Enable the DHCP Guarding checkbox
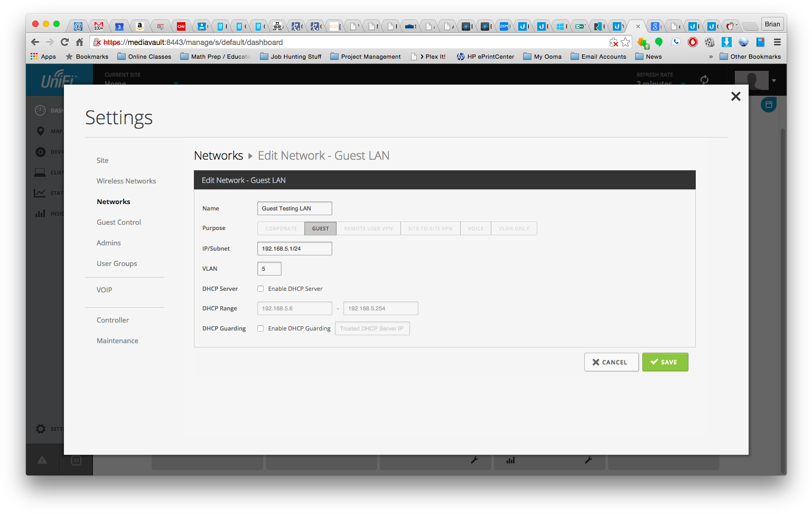Image resolution: width=812 pixels, height=514 pixels. [260, 328]
